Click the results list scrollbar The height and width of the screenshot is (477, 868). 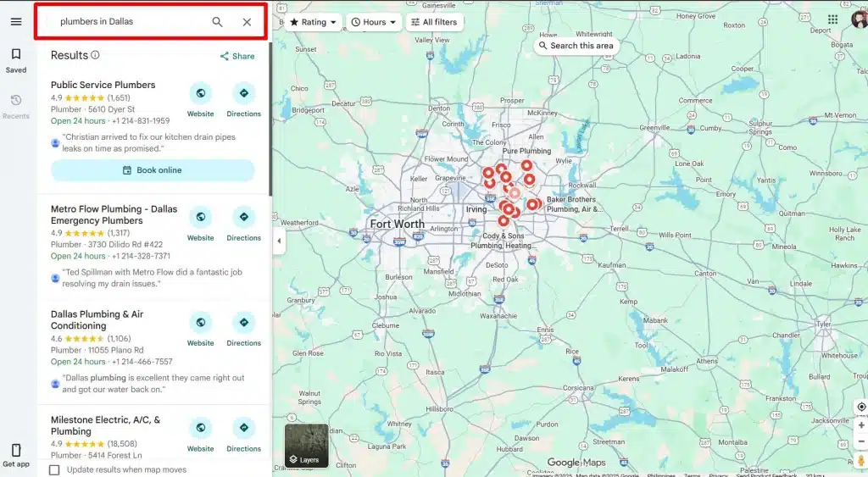(x=270, y=119)
